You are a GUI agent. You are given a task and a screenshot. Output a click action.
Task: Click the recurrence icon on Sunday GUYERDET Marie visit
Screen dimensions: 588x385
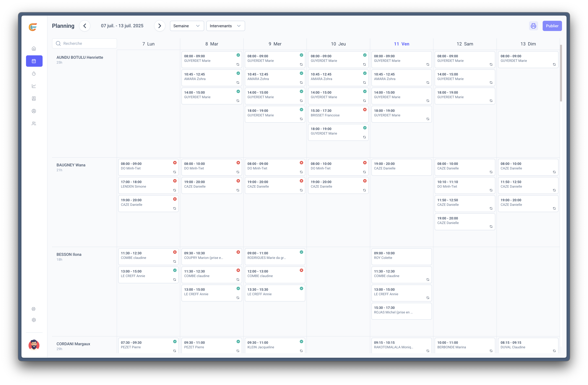coord(554,64)
